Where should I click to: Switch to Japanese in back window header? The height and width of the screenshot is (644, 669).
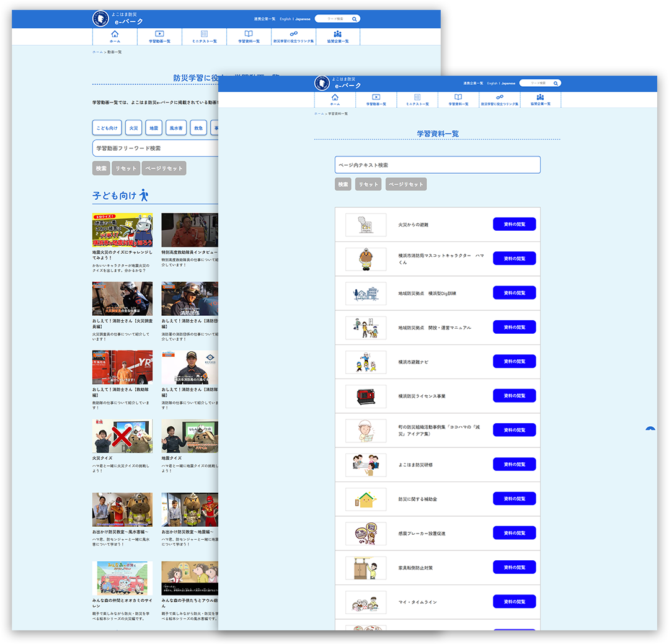[x=303, y=19]
